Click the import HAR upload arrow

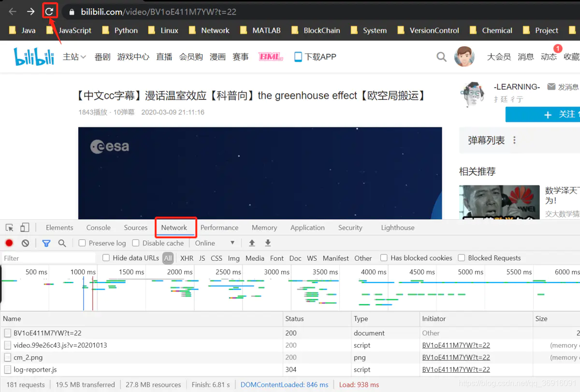(252, 243)
